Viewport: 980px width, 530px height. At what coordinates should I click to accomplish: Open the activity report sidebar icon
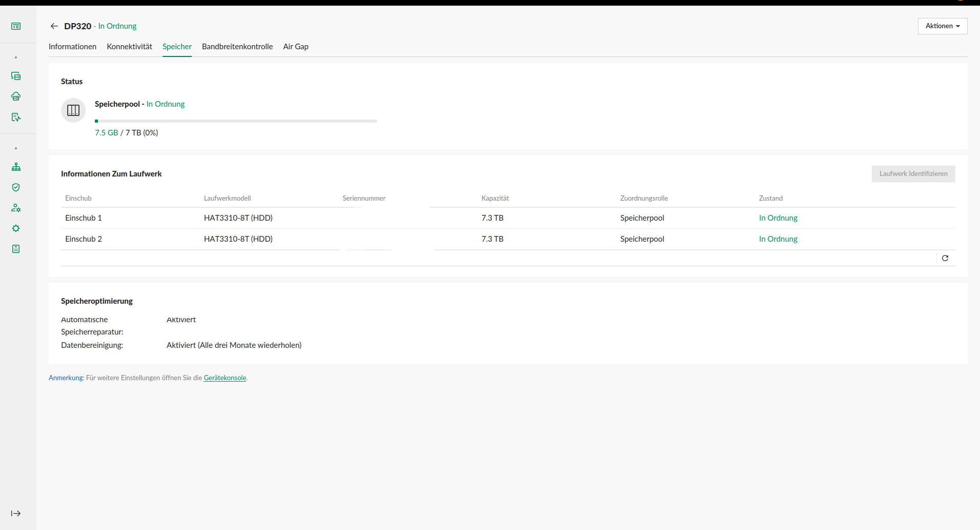coord(16,117)
